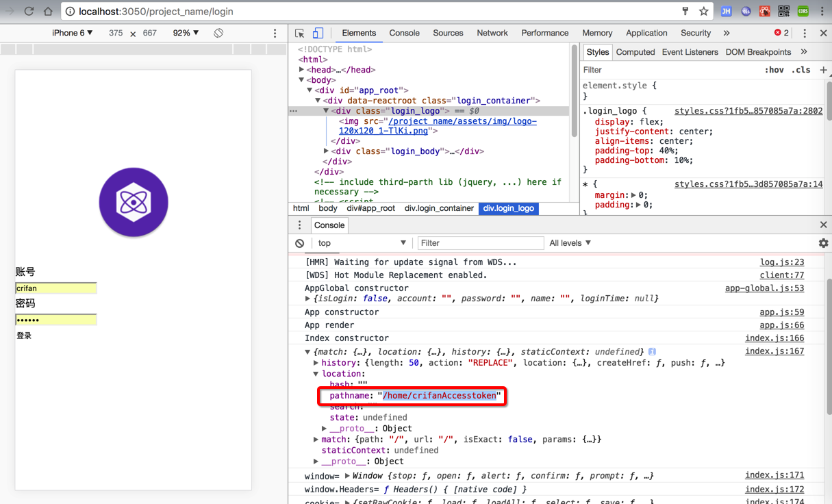Image resolution: width=832 pixels, height=504 pixels.
Task: Collapse the location object in console
Action: tap(316, 374)
